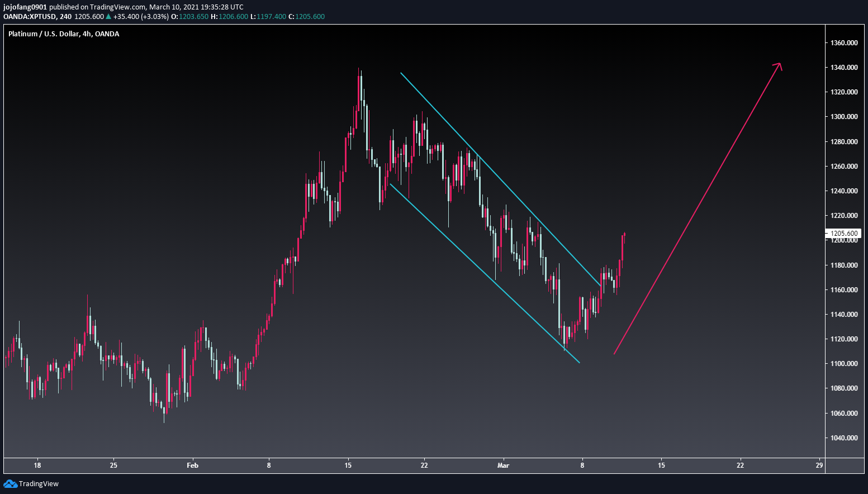Click the 1140.000 price axis label
The image size is (868, 494).
point(844,315)
